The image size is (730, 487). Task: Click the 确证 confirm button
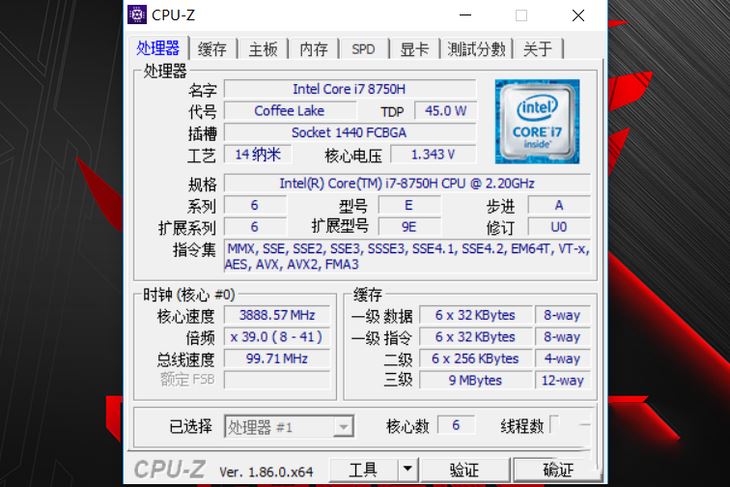[x=557, y=469]
